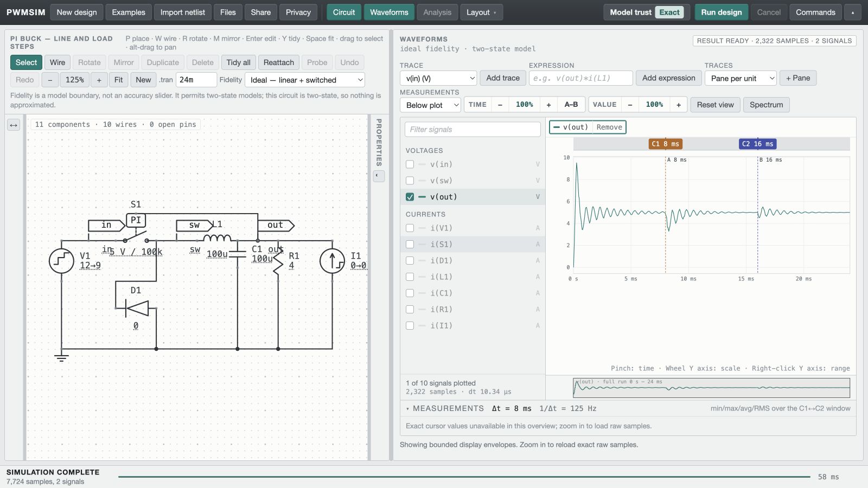Enable i(L1) current checkbox
Viewport: 868px width, 488px height.
[410, 277]
